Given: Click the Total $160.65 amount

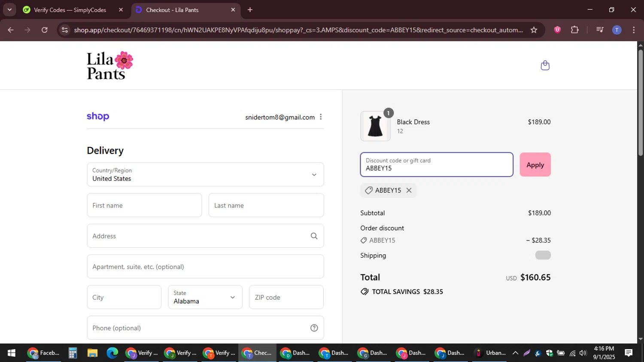Looking at the screenshot, I should 535,277.
